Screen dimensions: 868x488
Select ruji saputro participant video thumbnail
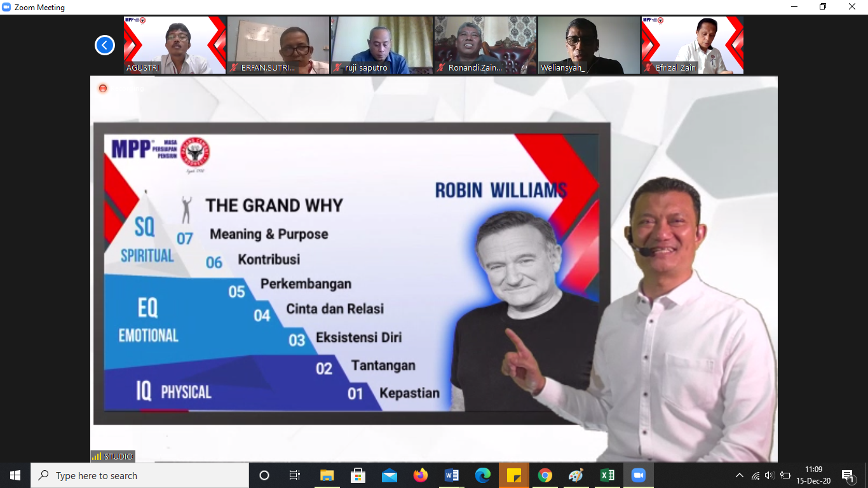[381, 45]
